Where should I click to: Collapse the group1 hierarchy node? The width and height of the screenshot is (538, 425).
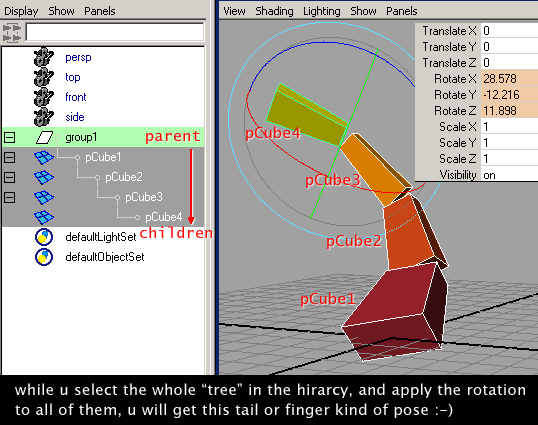coord(10,138)
